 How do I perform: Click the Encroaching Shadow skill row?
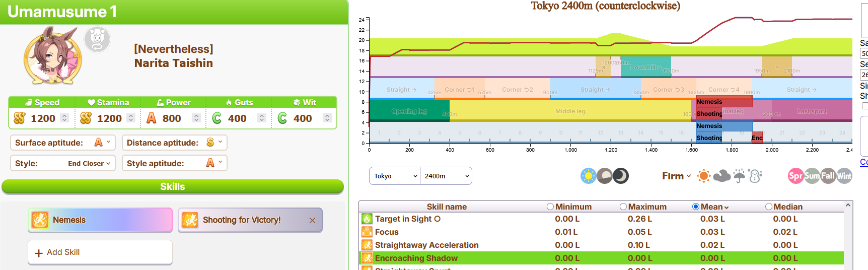click(601, 258)
